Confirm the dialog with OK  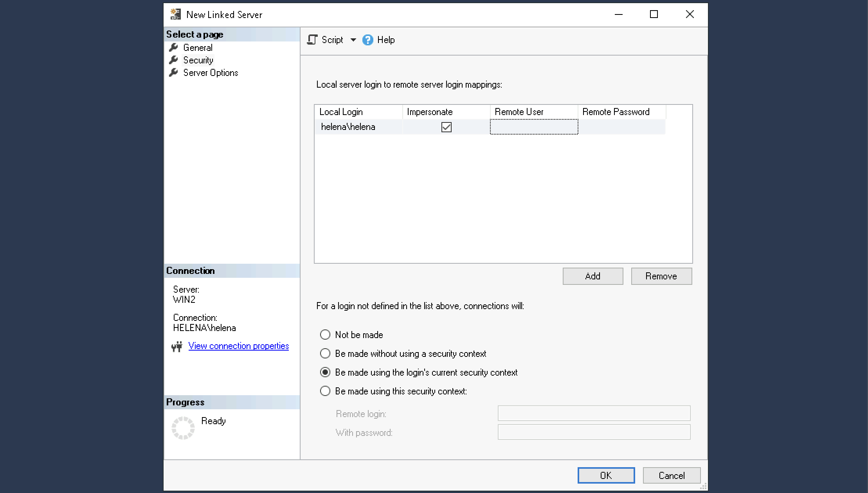tap(606, 475)
